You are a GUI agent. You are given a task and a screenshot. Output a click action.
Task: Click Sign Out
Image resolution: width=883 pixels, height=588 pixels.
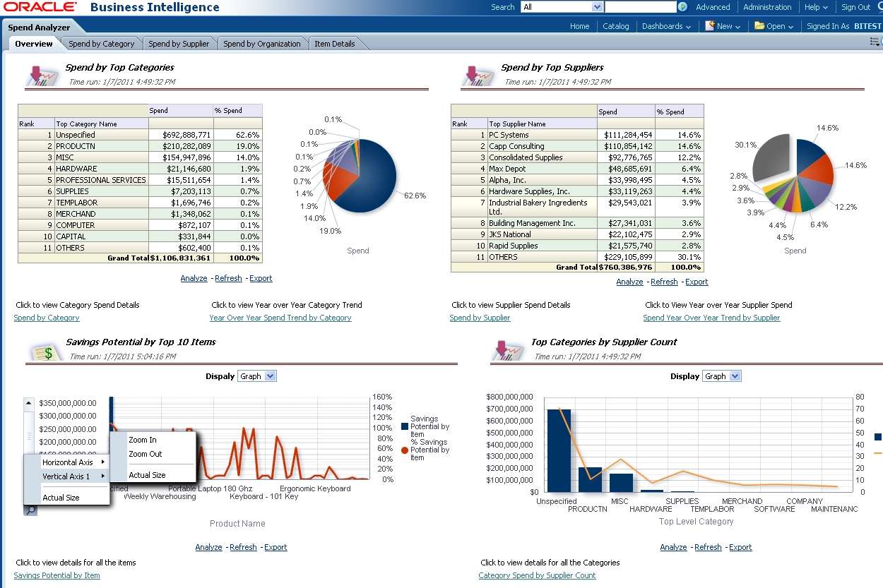pyautogui.click(x=855, y=7)
